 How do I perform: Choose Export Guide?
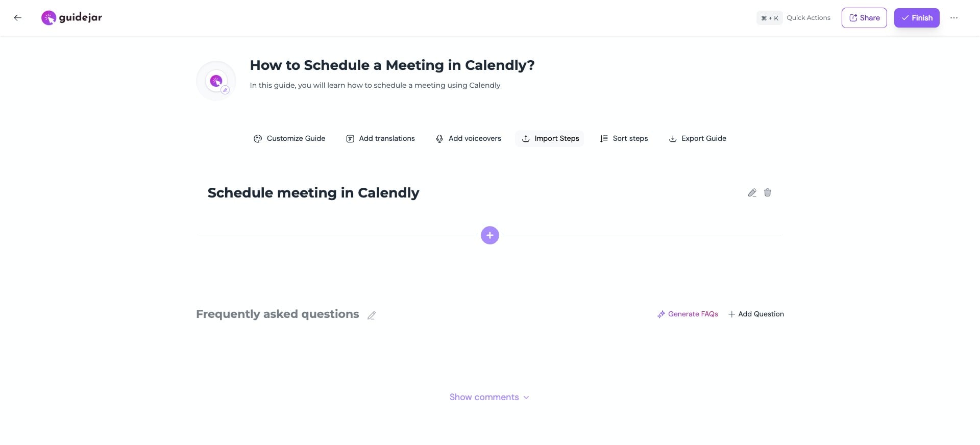697,138
